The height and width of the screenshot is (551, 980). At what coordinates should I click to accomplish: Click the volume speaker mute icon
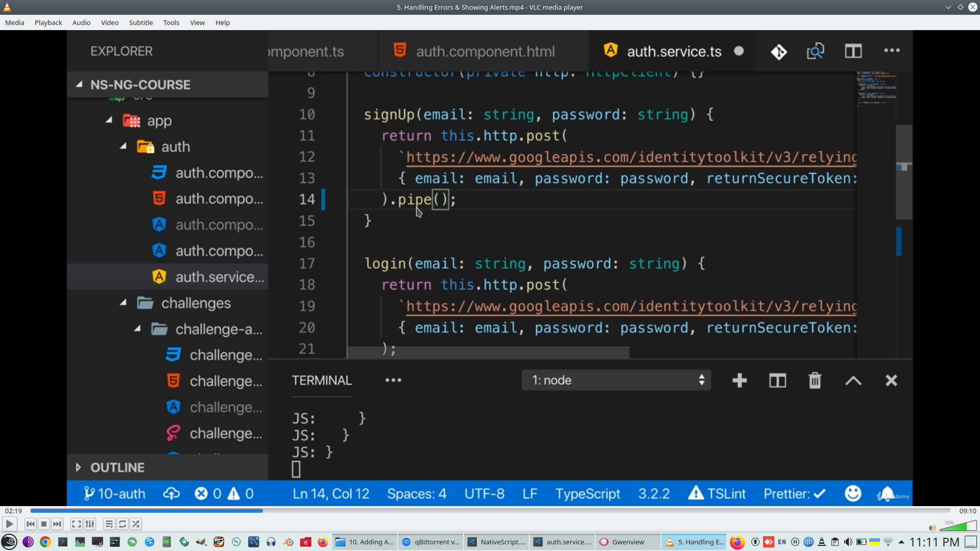pos(932,528)
